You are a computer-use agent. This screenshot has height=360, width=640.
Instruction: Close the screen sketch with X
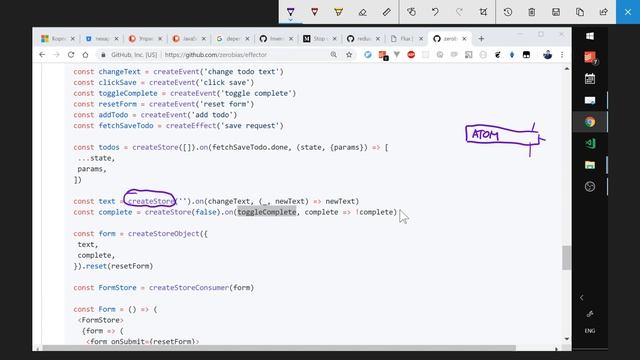click(628, 12)
